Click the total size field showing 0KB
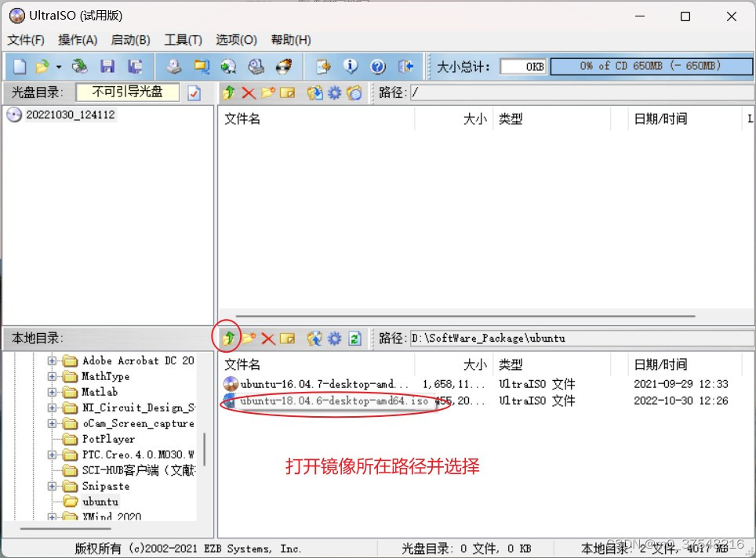Viewport: 756px width, 558px height. click(523, 67)
